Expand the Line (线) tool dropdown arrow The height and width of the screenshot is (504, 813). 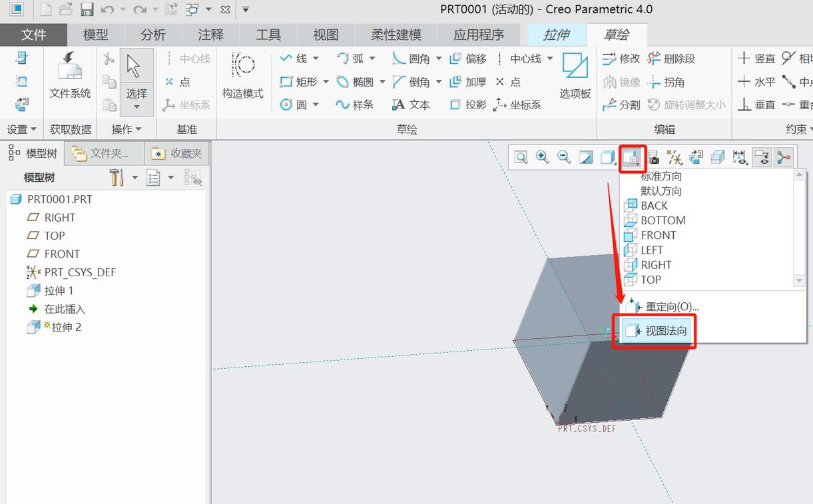(316, 59)
